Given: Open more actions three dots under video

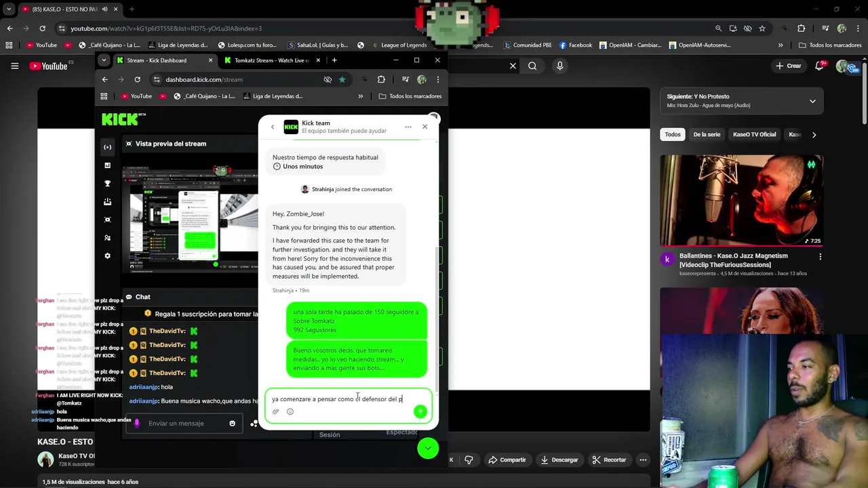Looking at the screenshot, I should pos(643,460).
